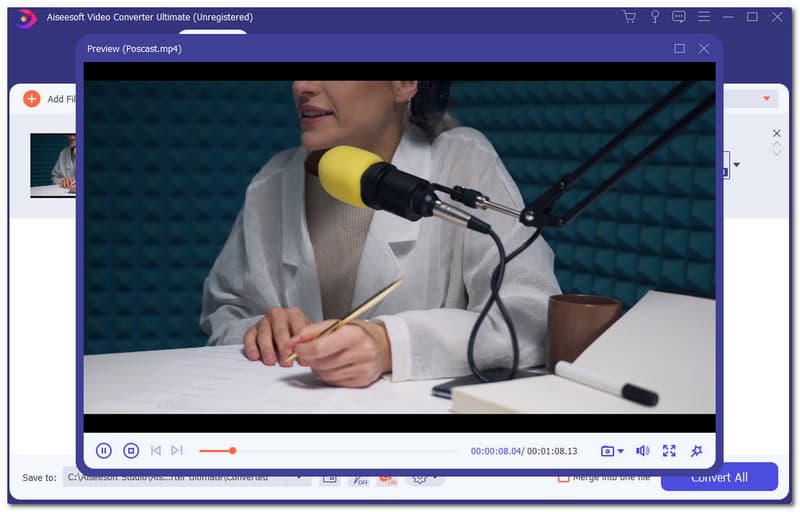Pause the Poscast.mp4 preview playback
This screenshot has height=512, width=800.
[104, 451]
